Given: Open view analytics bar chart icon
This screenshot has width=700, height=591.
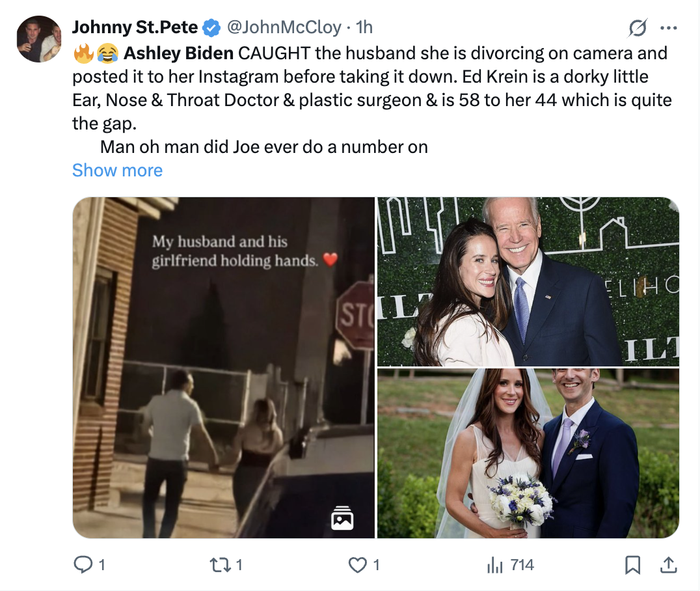Looking at the screenshot, I should click(x=496, y=565).
